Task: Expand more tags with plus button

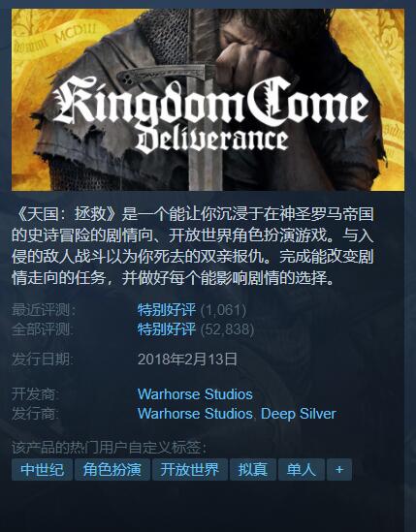Action: click(x=339, y=470)
